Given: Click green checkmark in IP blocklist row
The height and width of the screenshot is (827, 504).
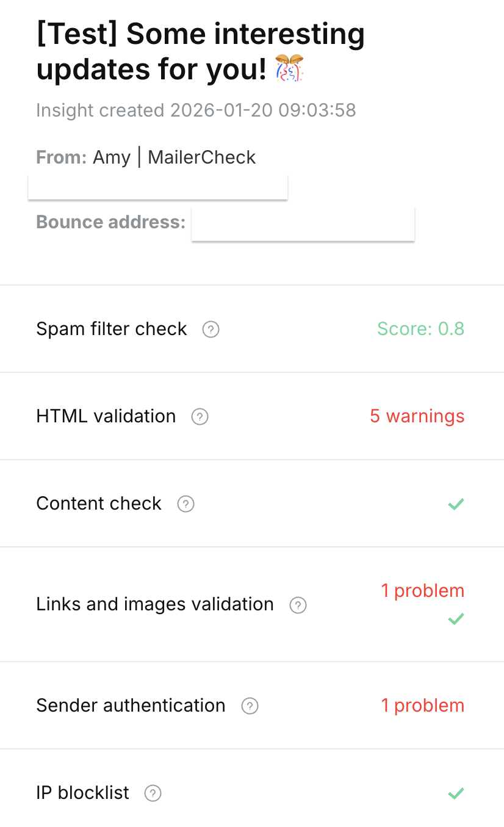Looking at the screenshot, I should (x=456, y=793).
